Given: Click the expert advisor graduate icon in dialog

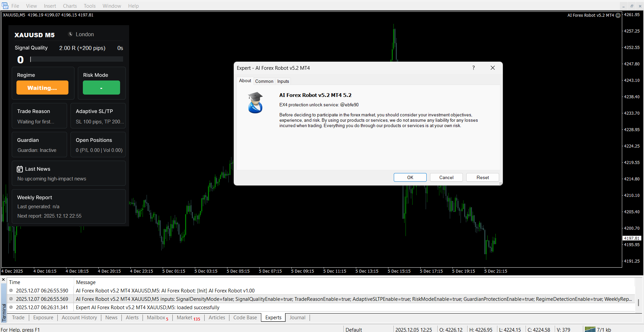Looking at the screenshot, I should [x=255, y=103].
